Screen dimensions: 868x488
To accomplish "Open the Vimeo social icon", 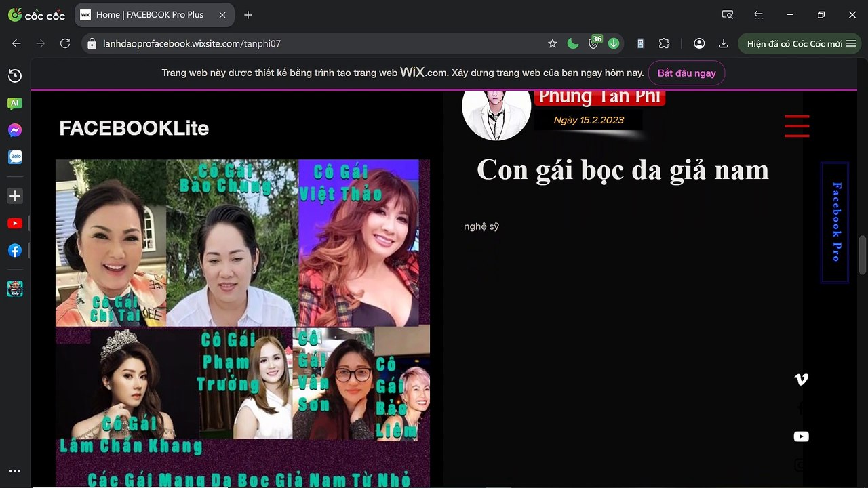I will click(801, 380).
